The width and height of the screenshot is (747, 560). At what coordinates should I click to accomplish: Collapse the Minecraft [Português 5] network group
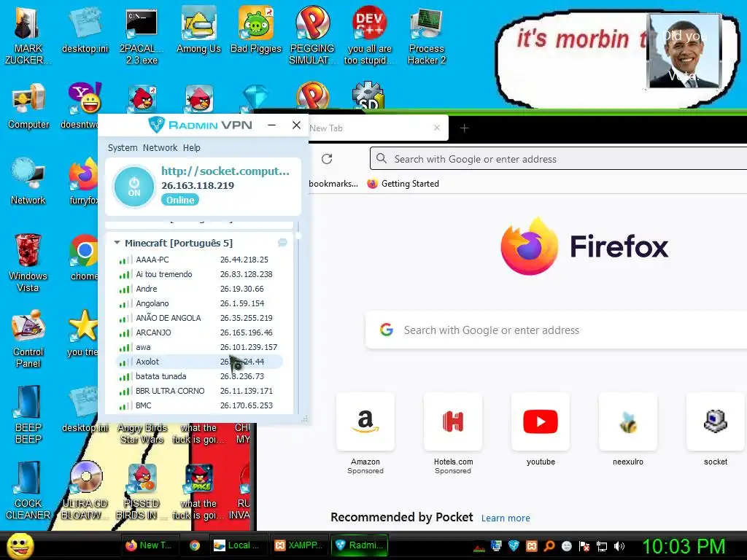[x=117, y=243]
